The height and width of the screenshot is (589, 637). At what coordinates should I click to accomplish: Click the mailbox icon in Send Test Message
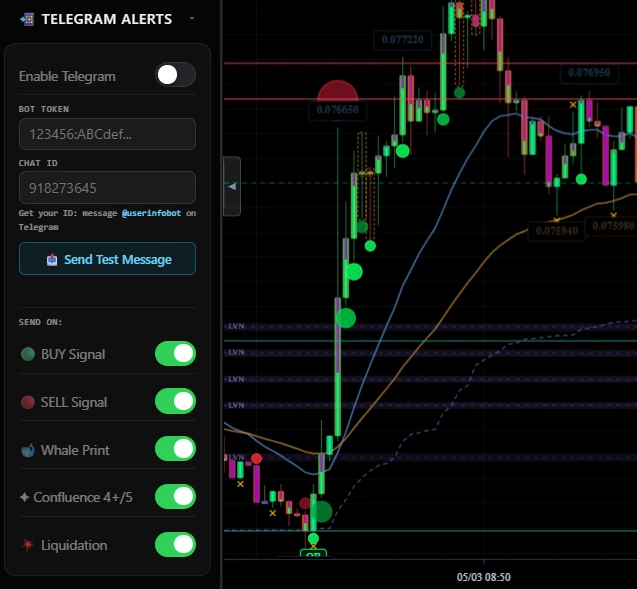coord(52,259)
